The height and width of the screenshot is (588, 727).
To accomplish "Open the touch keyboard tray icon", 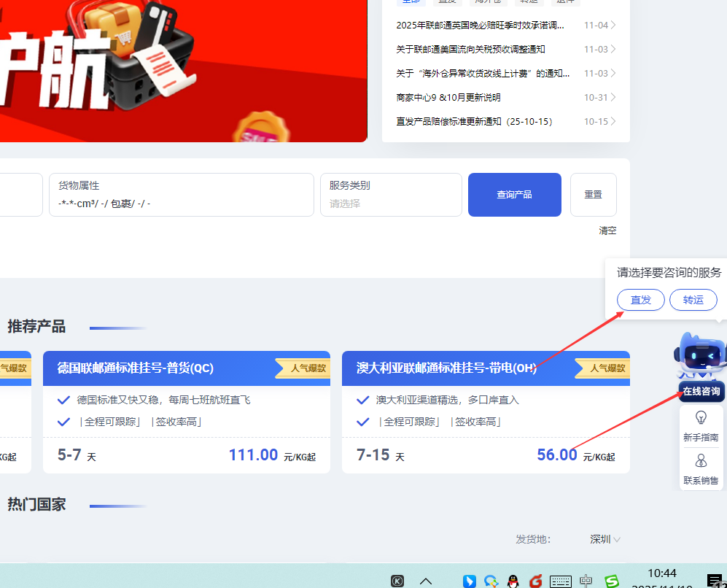I will 561,581.
